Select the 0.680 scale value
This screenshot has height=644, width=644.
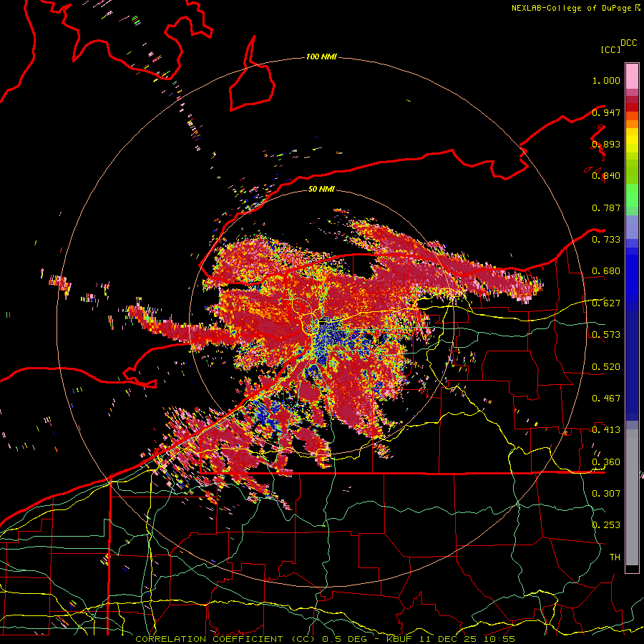tap(606, 271)
